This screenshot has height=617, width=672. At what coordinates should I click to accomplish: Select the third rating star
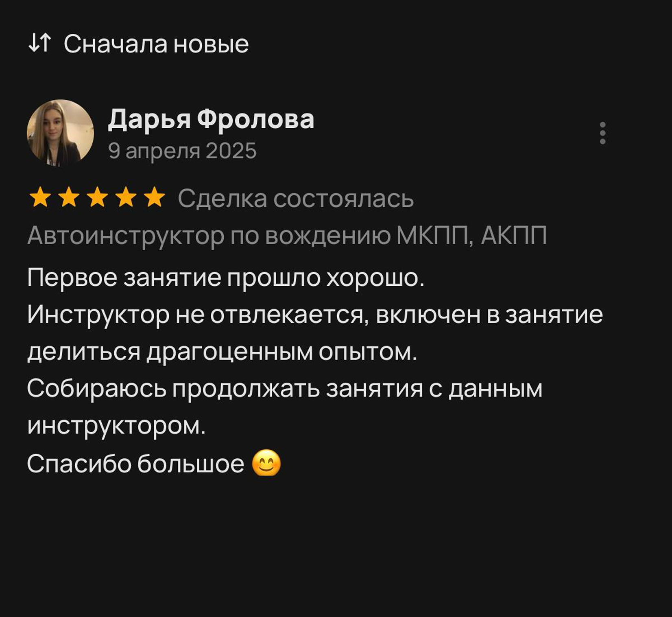pos(97,198)
